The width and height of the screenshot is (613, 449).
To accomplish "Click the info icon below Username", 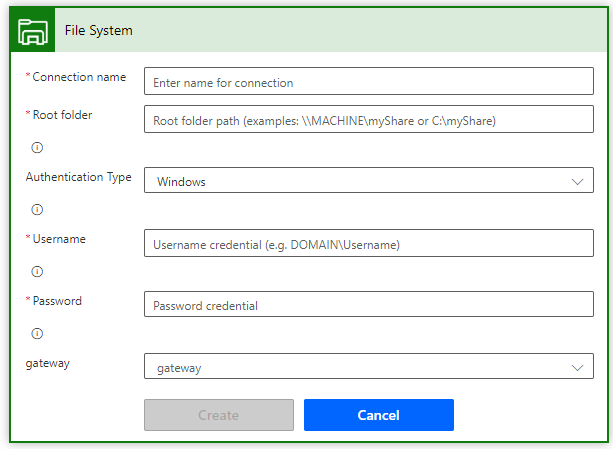I will [x=38, y=271].
